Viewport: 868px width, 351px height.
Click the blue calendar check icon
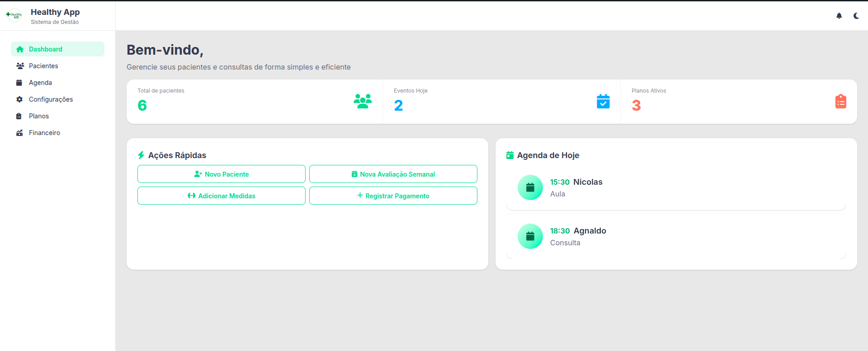tap(603, 101)
